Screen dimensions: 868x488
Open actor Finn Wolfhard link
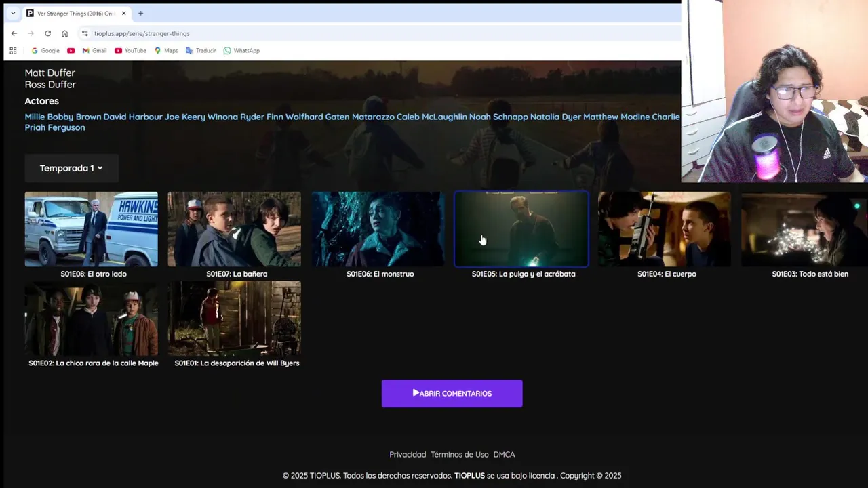click(x=294, y=117)
